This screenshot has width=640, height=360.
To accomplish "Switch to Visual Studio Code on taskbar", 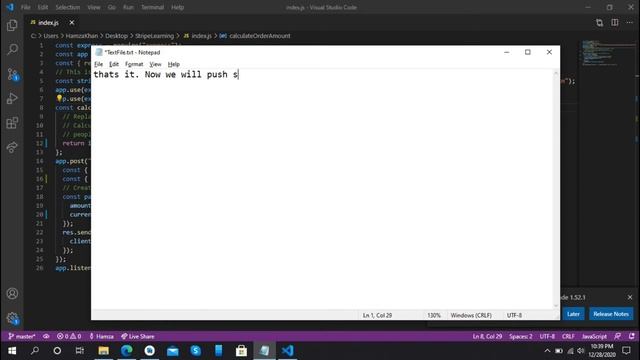I will tap(287, 351).
